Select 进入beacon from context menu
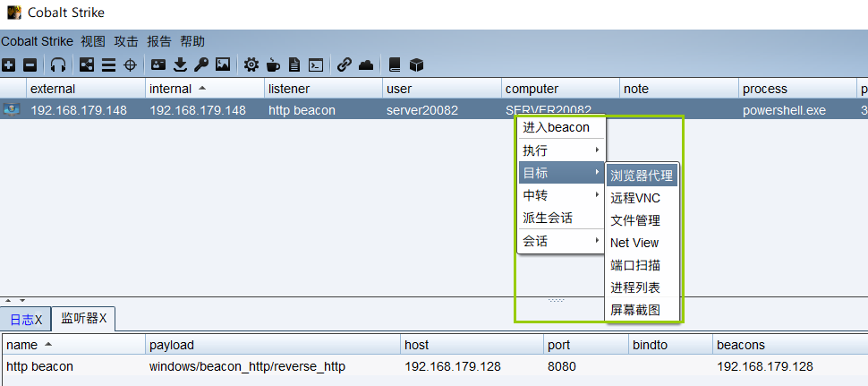Viewport: 868px width, 386px height. coord(561,127)
